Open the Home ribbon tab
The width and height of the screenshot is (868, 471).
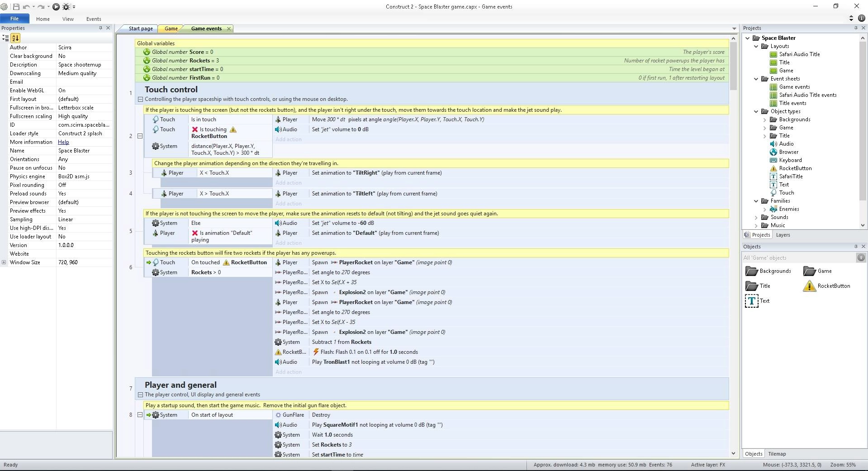[43, 19]
